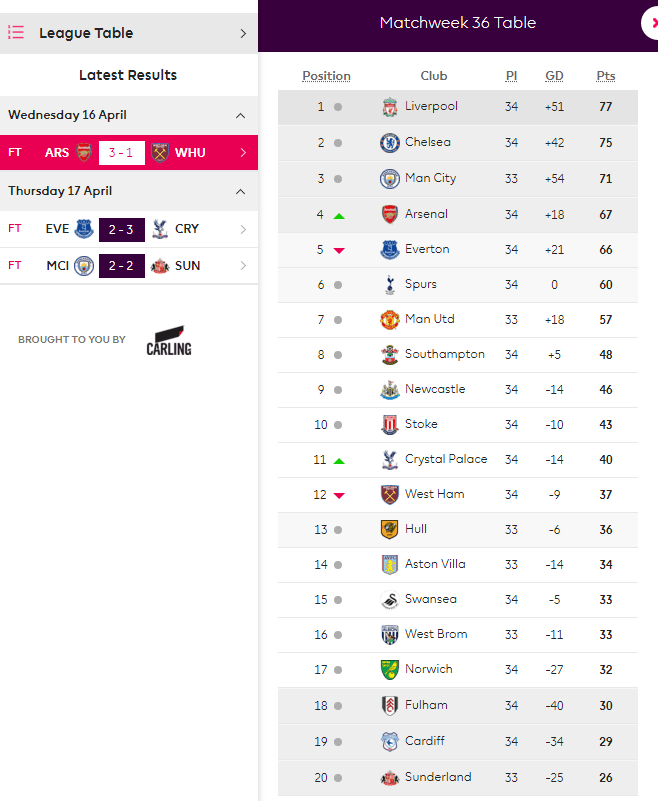Open the ARS 3-1 WHU match
Viewport: 658px width, 801px height.
pyautogui.click(x=129, y=153)
